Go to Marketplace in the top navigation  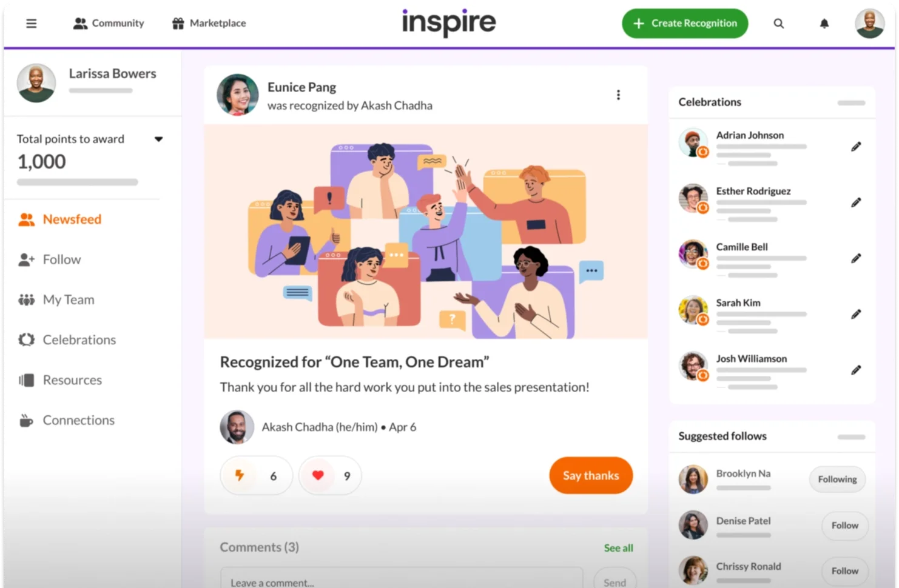tap(209, 24)
